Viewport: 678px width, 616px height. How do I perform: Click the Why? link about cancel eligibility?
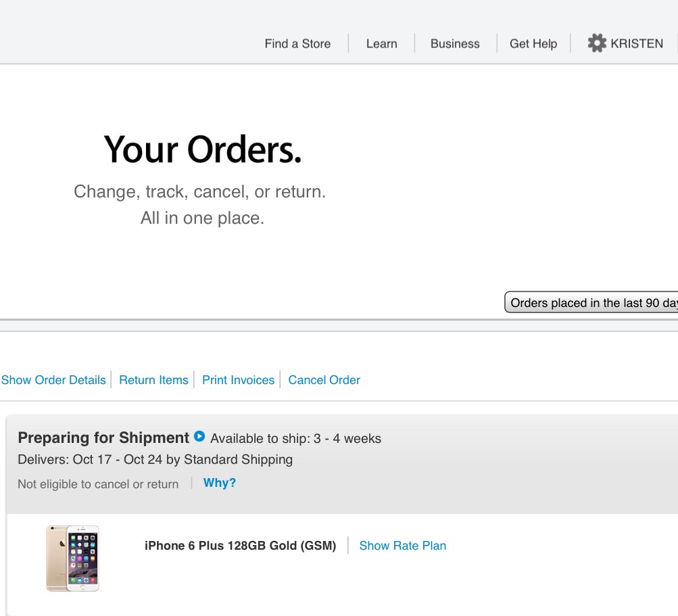tap(220, 483)
